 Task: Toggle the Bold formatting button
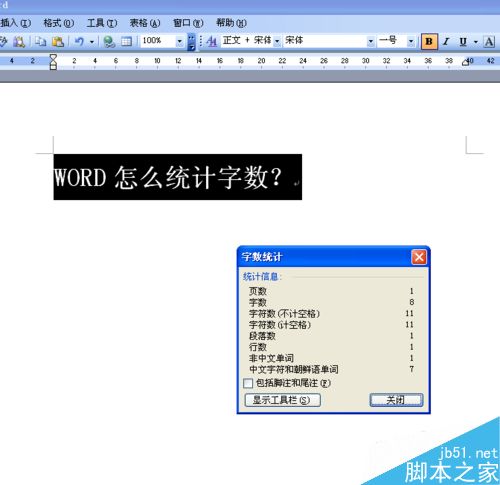pos(429,42)
